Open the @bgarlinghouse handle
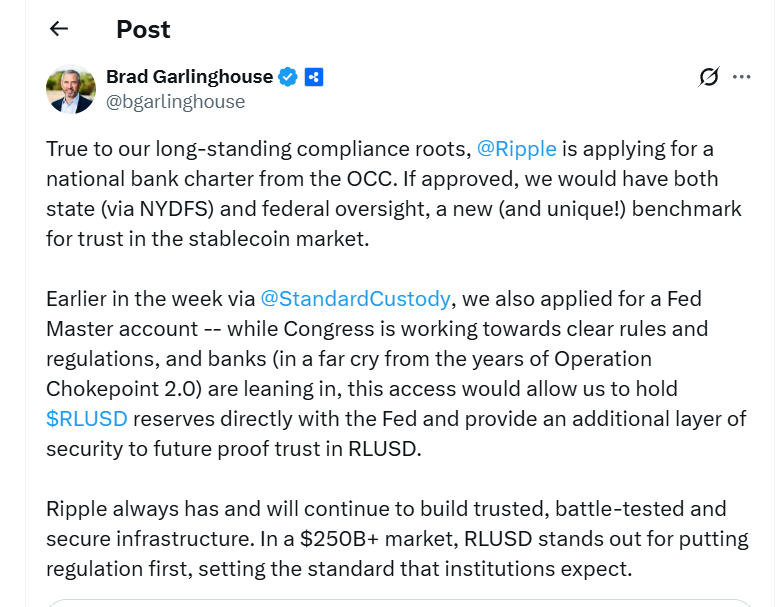Image resolution: width=776 pixels, height=607 pixels. tap(175, 101)
